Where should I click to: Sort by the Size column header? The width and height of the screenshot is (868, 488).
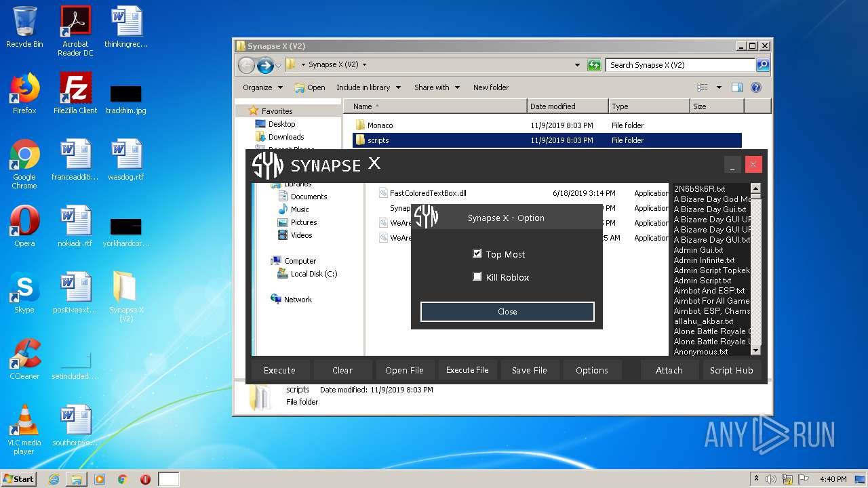[717, 106]
